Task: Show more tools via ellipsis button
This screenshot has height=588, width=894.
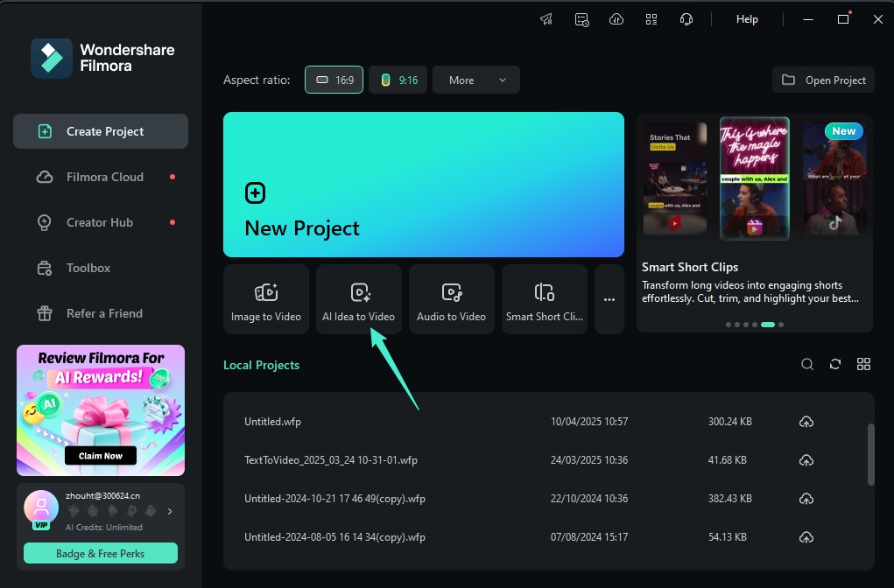Action: tap(609, 299)
